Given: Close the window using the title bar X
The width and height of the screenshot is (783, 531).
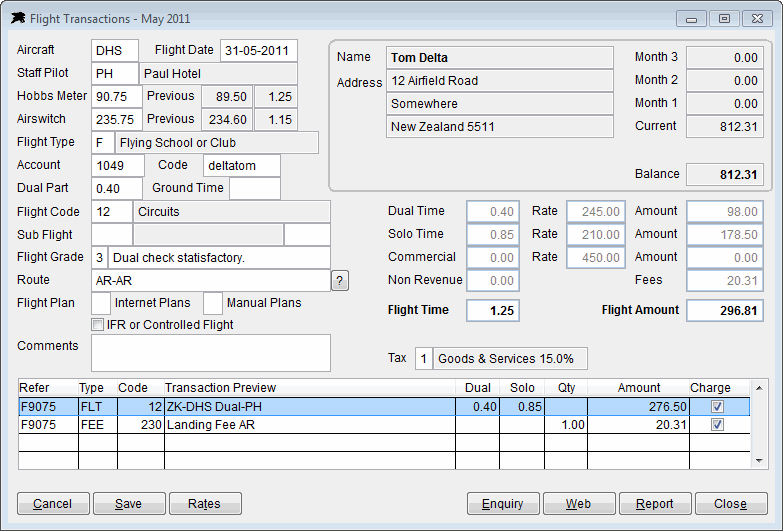Looking at the screenshot, I should pyautogui.click(x=757, y=18).
